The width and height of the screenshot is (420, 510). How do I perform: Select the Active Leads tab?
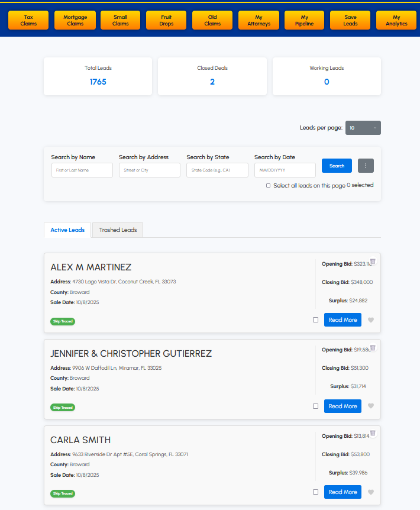67,230
